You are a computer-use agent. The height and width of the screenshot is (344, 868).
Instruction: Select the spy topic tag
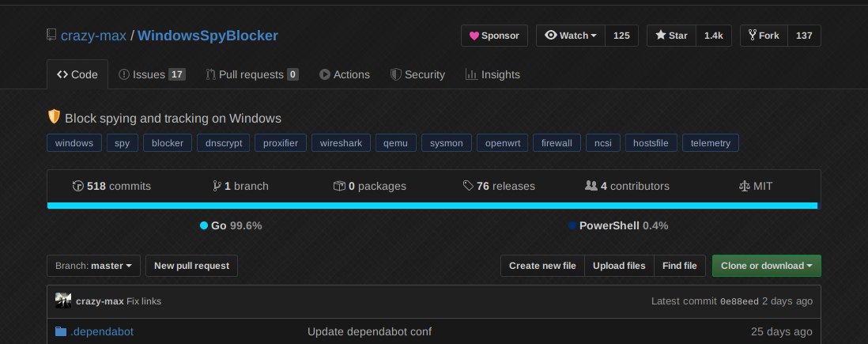[123, 143]
